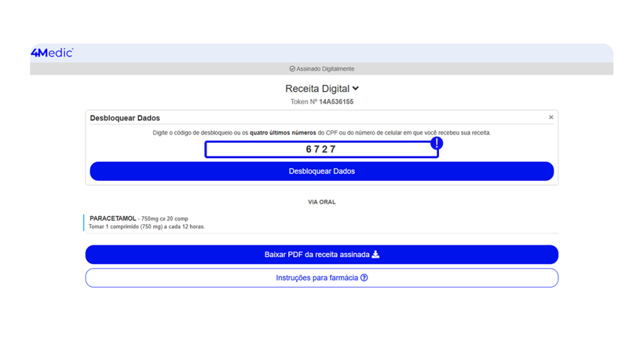The image size is (644, 338).
Task: Click the exclamation warning icon on code field
Action: tap(436, 143)
